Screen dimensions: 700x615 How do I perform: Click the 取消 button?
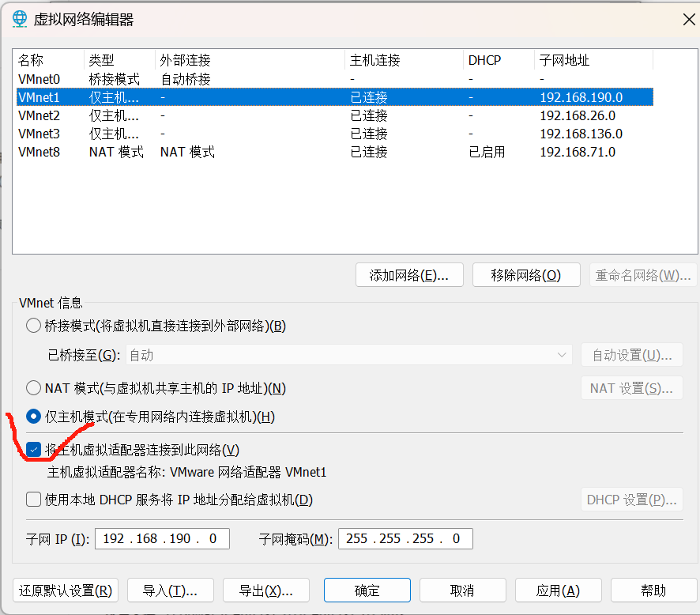click(463, 590)
